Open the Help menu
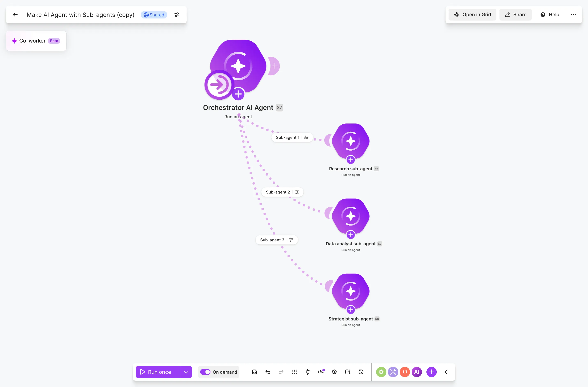Viewport: 588px width, 387px height. pos(550,15)
